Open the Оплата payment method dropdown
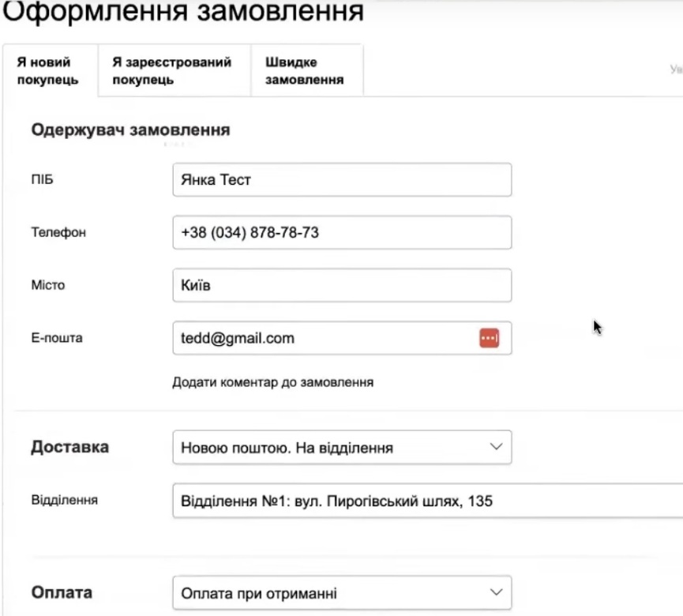This screenshot has height=616, width=683. pos(341,593)
